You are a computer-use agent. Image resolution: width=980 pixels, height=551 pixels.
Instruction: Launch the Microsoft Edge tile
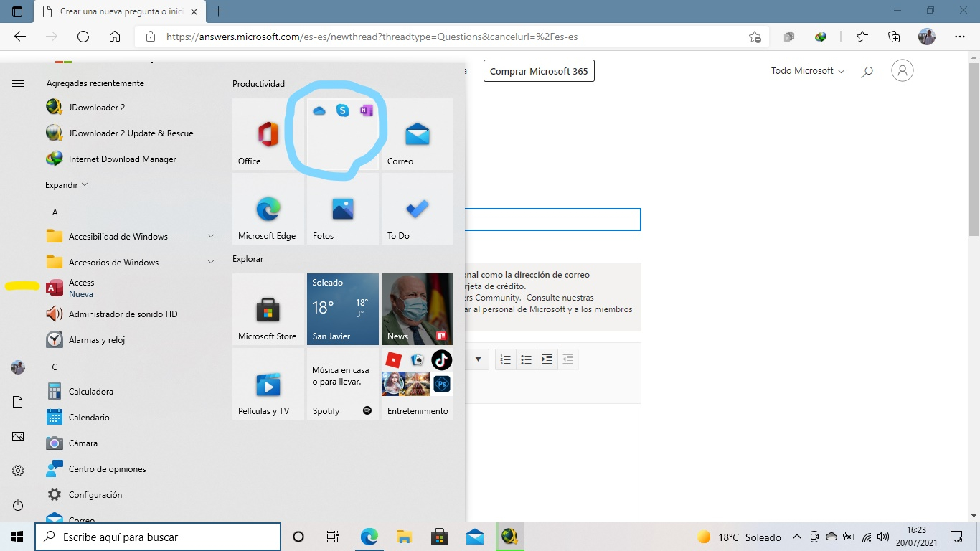click(x=268, y=209)
